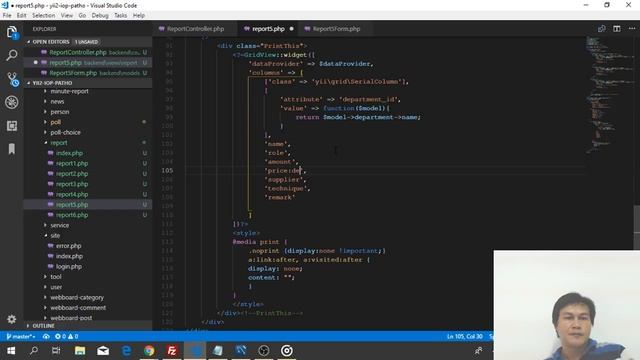This screenshot has height=360, width=640.
Task: Expand the webboard-category folder
Action: pos(77,298)
